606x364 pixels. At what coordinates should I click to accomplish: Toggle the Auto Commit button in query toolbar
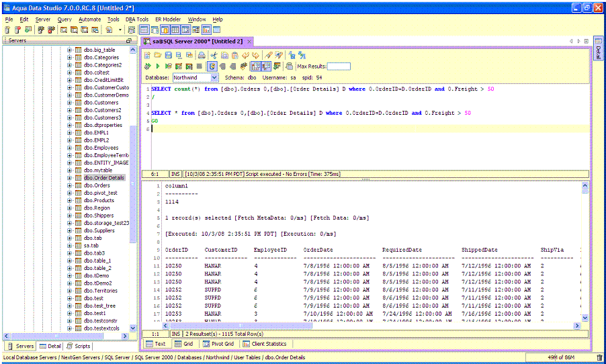click(x=212, y=66)
